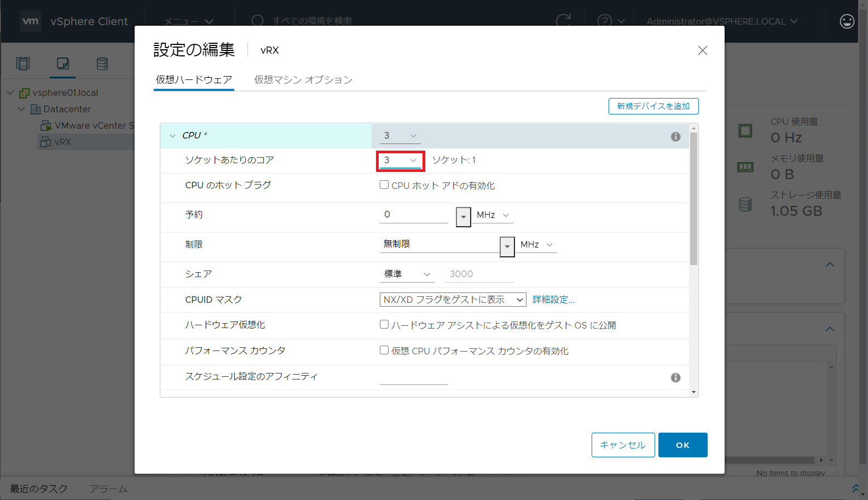
Task: Open the 詳細設定... link
Action: 554,300
